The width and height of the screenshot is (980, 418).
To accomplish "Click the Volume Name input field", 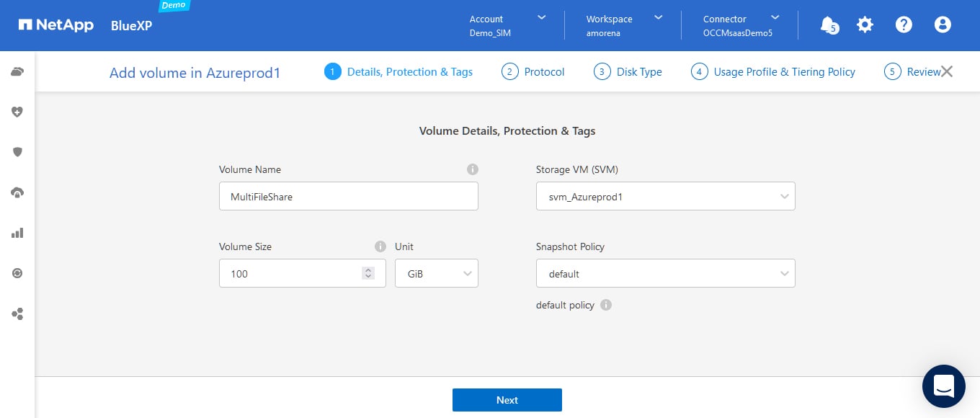I will 348,196.
